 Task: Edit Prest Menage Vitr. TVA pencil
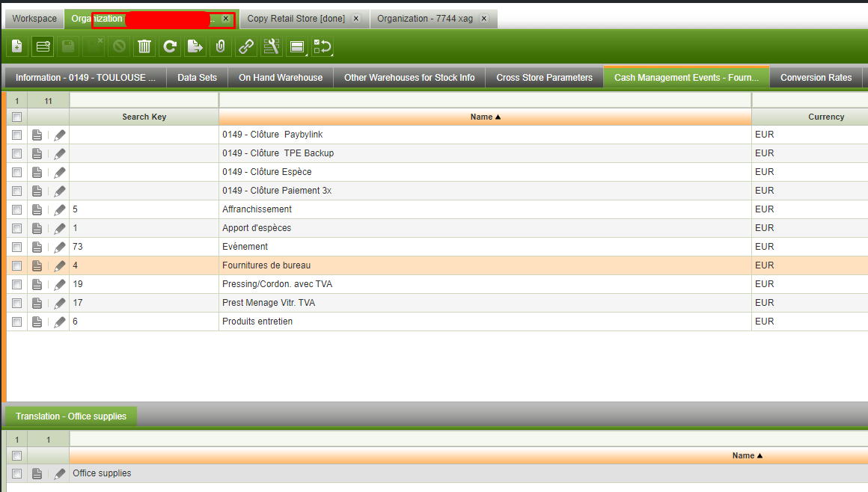click(60, 304)
